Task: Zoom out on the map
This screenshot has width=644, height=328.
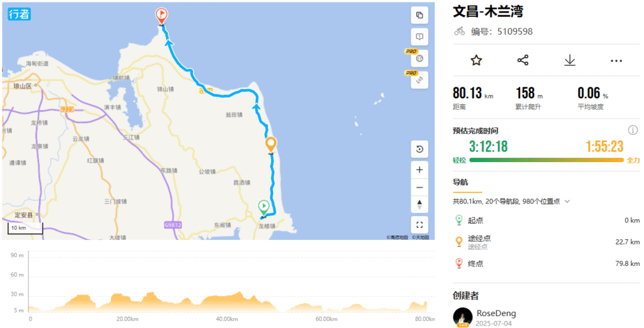Action: pyautogui.click(x=419, y=188)
